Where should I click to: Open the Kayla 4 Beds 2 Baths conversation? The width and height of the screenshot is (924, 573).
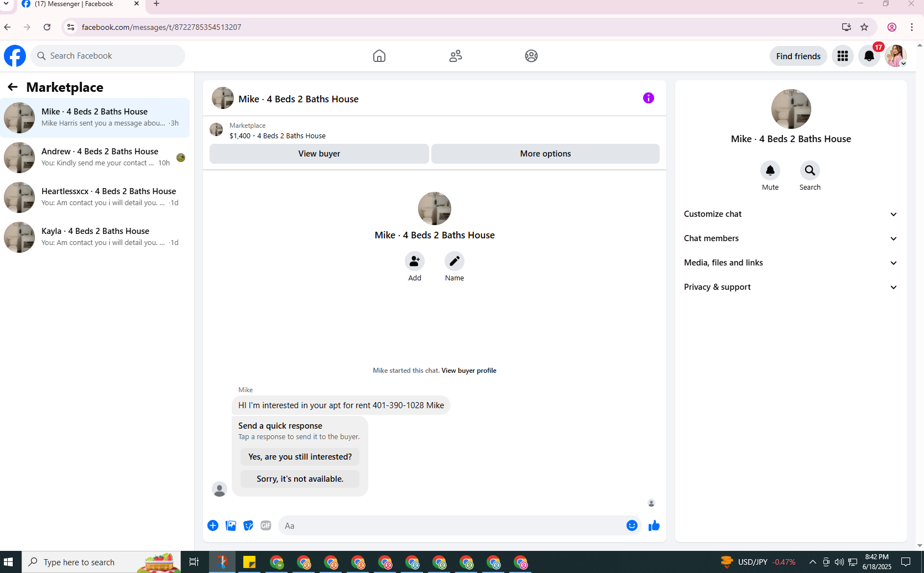pos(95,237)
